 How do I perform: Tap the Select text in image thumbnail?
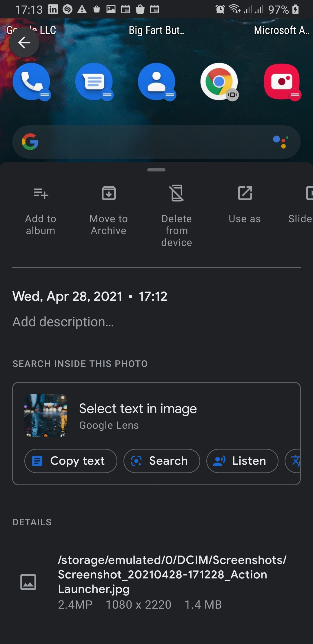(46, 415)
